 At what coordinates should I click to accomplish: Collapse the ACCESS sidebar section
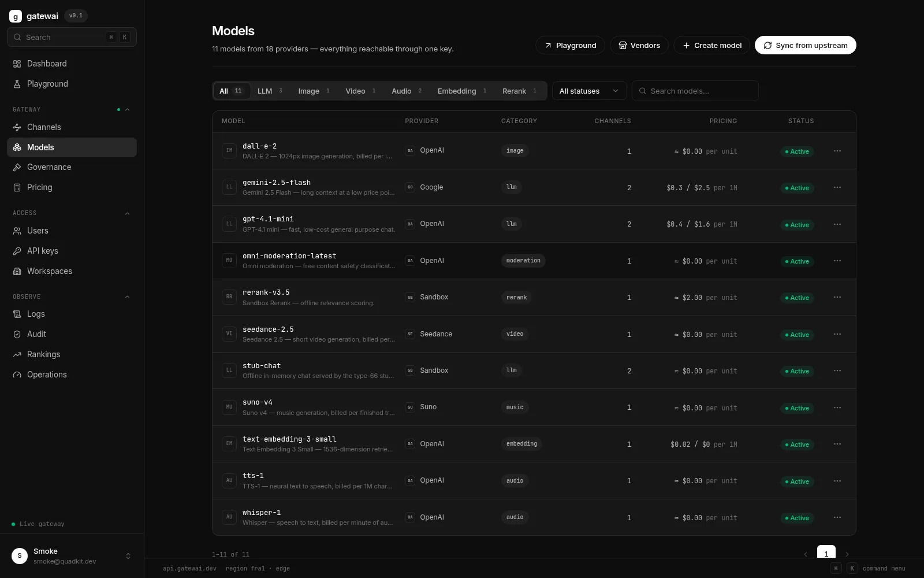coord(127,213)
